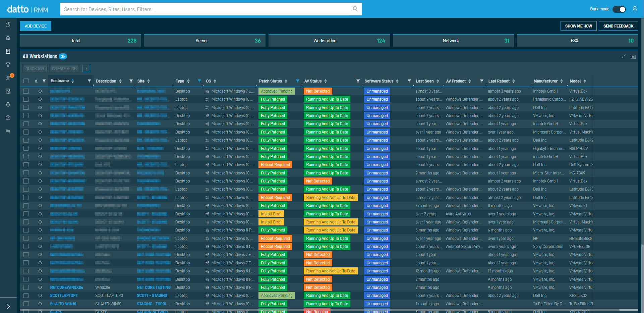Open the reports document sidebar icon

tap(8, 91)
